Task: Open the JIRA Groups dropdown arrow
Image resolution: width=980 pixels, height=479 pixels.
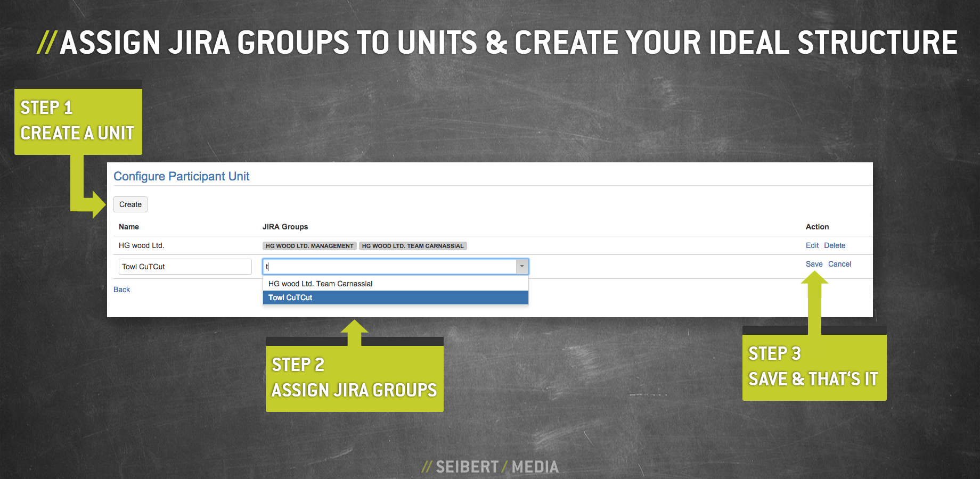Action: point(522,266)
